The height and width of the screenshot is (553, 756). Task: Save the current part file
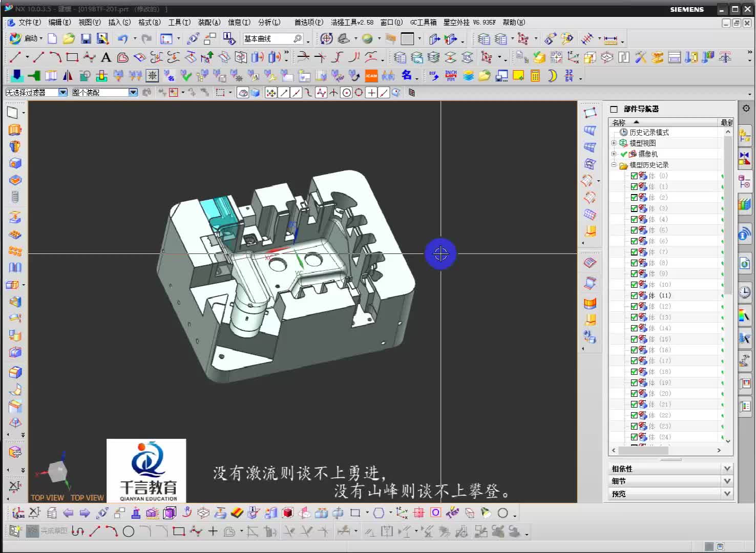coord(86,38)
